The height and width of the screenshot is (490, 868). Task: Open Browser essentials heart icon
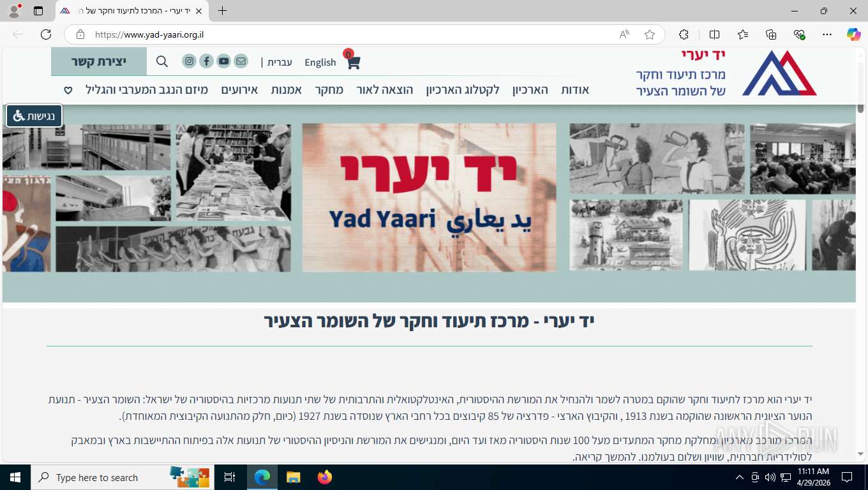click(799, 34)
